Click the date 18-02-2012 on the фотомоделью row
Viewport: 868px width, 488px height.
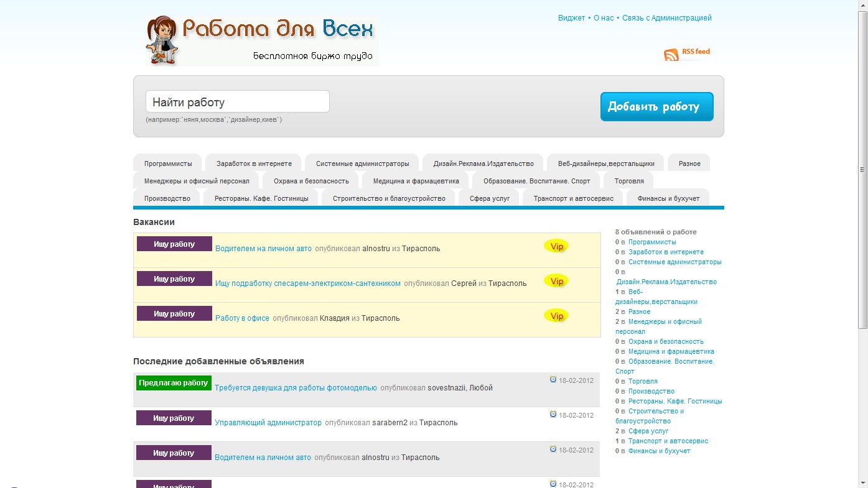576,380
